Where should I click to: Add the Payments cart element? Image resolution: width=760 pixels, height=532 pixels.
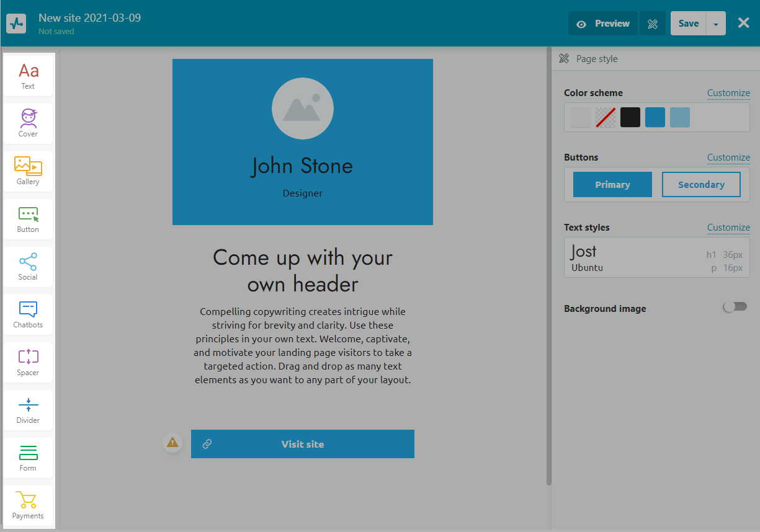point(29,506)
